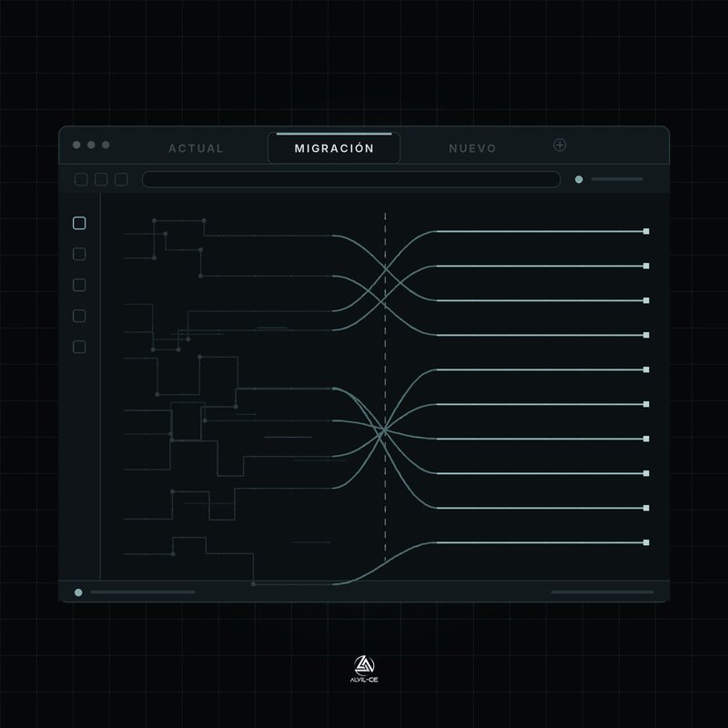The image size is (728, 728).
Task: Select the fifth output endpoint node
Action: click(646, 369)
